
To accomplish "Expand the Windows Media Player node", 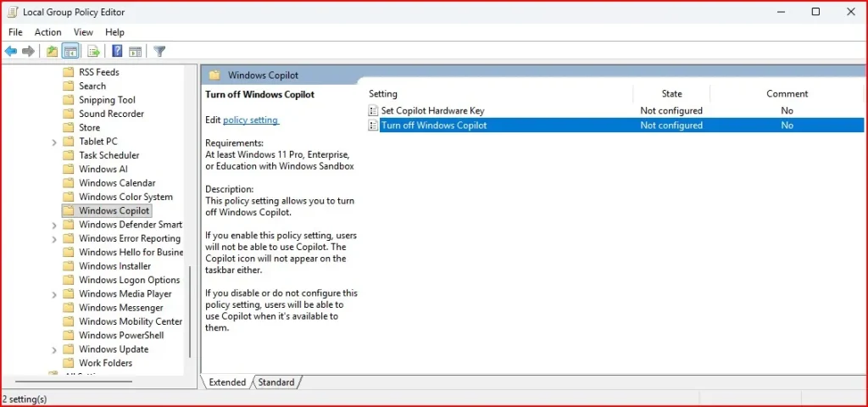I will click(x=54, y=294).
